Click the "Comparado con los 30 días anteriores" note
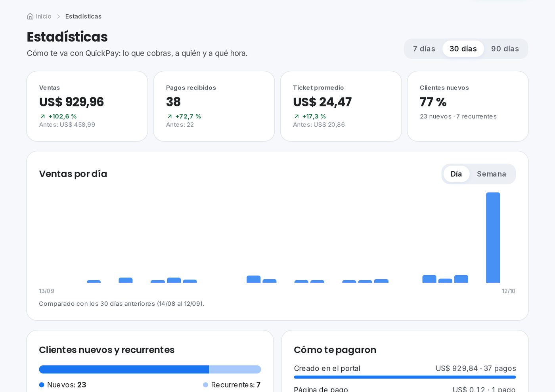Viewport: 555px width, 392px height. click(x=121, y=304)
